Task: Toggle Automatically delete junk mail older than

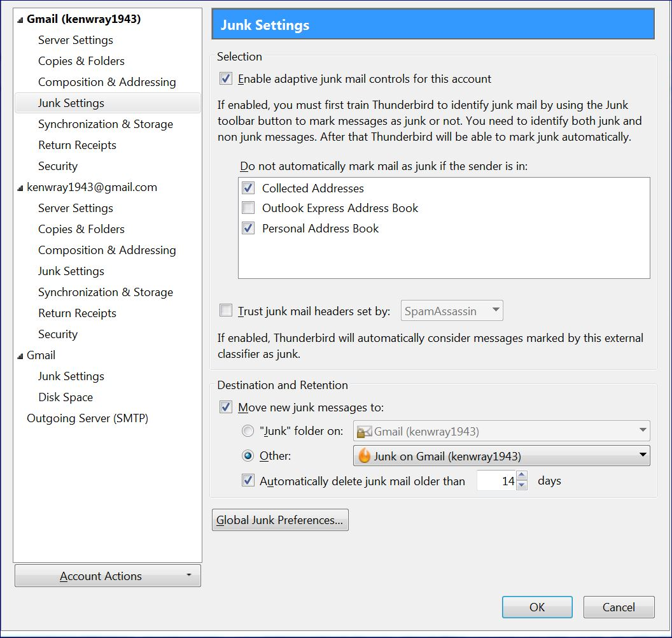Action: pos(248,480)
